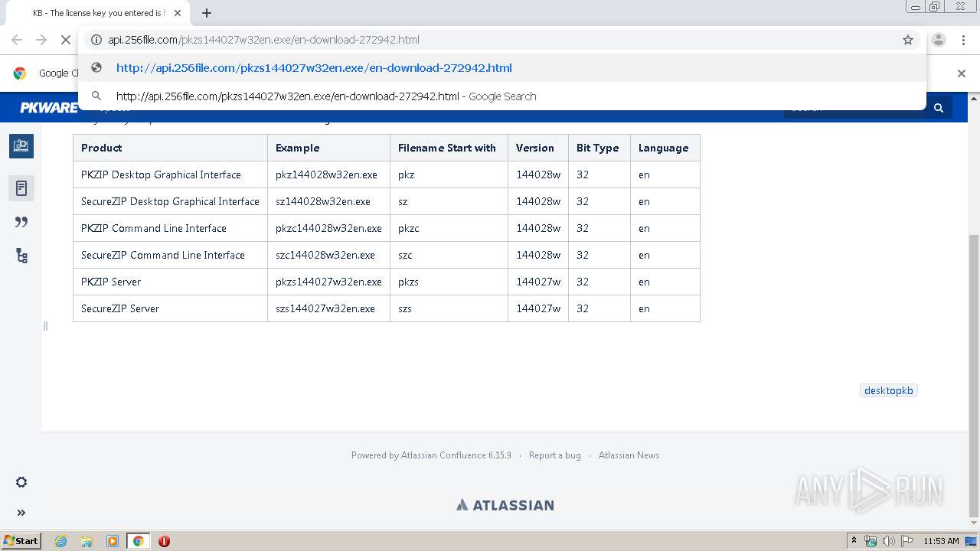The height and width of the screenshot is (551, 980).
Task: Click the browser forward arrow
Action: [x=41, y=40]
